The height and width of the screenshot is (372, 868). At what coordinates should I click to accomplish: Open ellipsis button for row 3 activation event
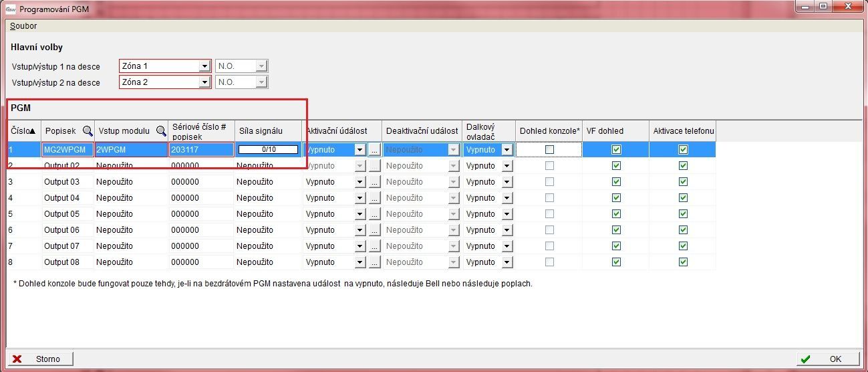374,182
